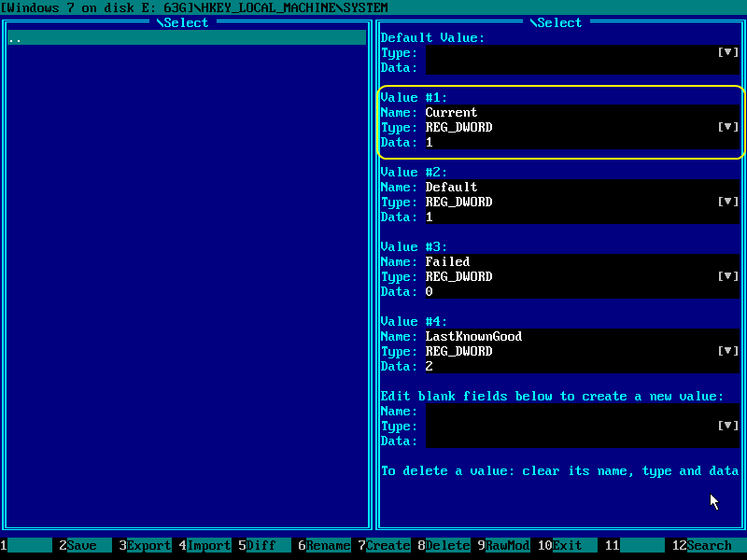The image size is (747, 560).
Task: Click the 7 Create function key
Action: pos(385,545)
